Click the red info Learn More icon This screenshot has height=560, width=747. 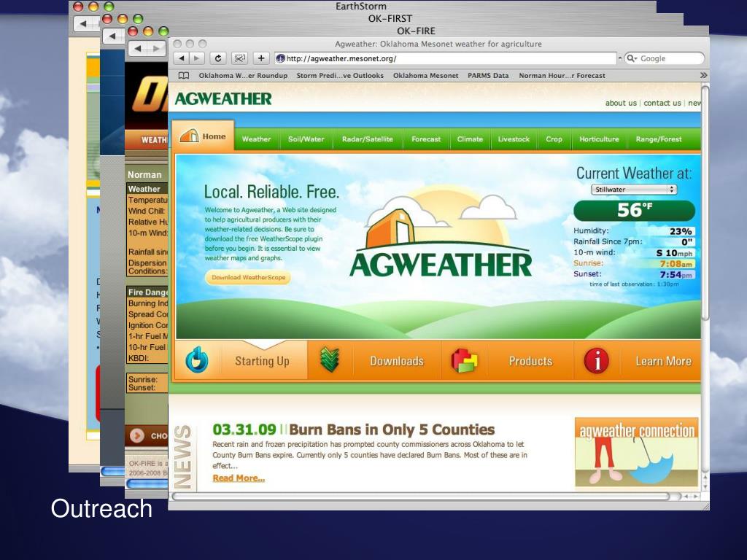(x=597, y=360)
